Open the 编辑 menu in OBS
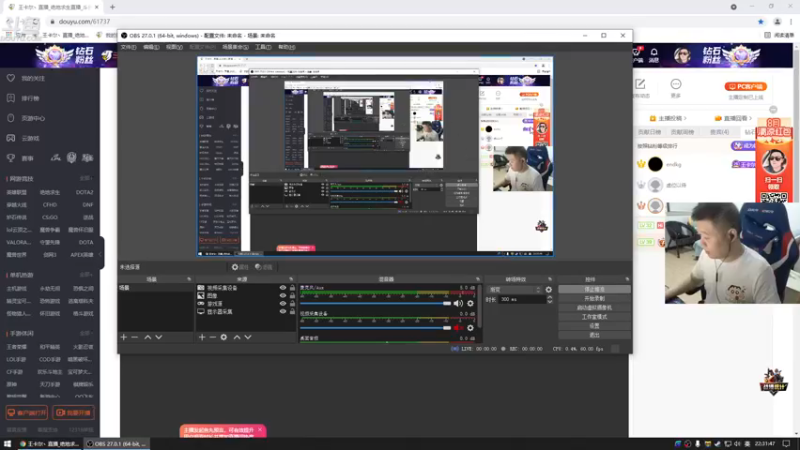The width and height of the screenshot is (800, 450). [x=151, y=47]
